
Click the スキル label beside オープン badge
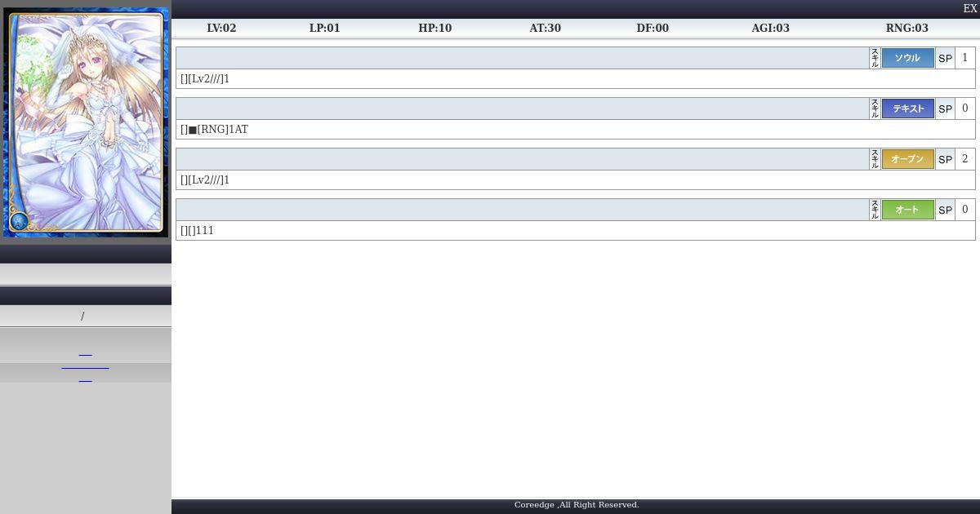click(875, 159)
